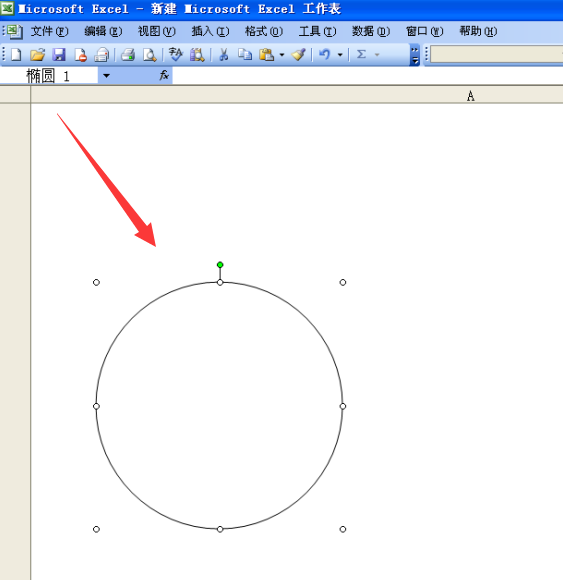Cut selection with the scissors icon
The image size is (563, 580).
coord(223,55)
